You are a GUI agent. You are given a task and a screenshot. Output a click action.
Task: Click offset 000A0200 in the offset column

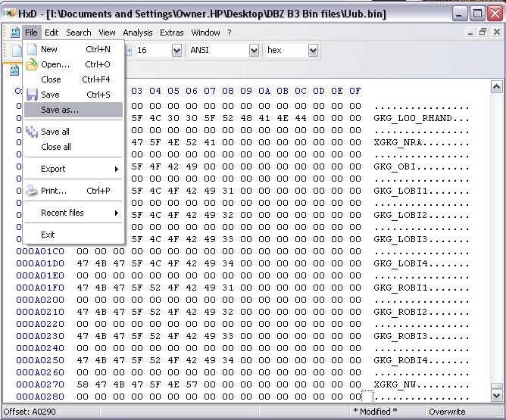point(40,300)
